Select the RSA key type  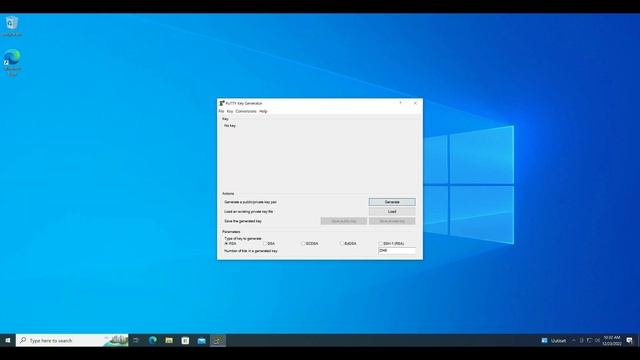tap(230, 243)
